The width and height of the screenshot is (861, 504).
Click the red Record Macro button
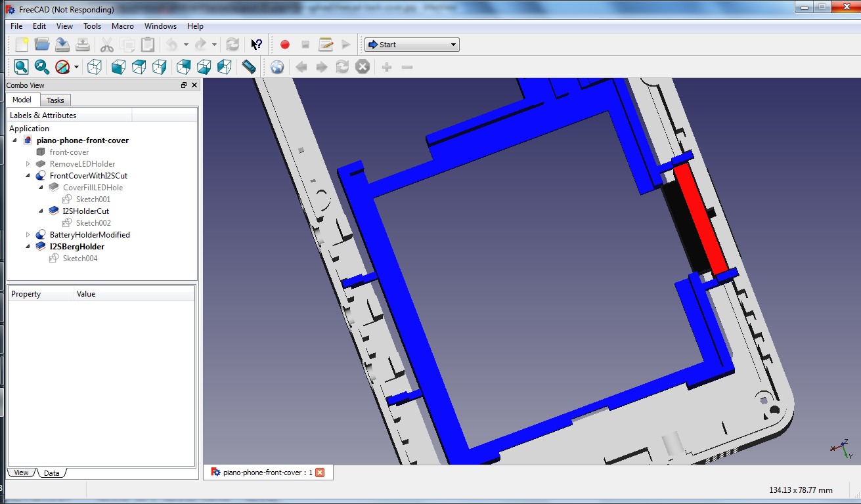click(x=285, y=45)
